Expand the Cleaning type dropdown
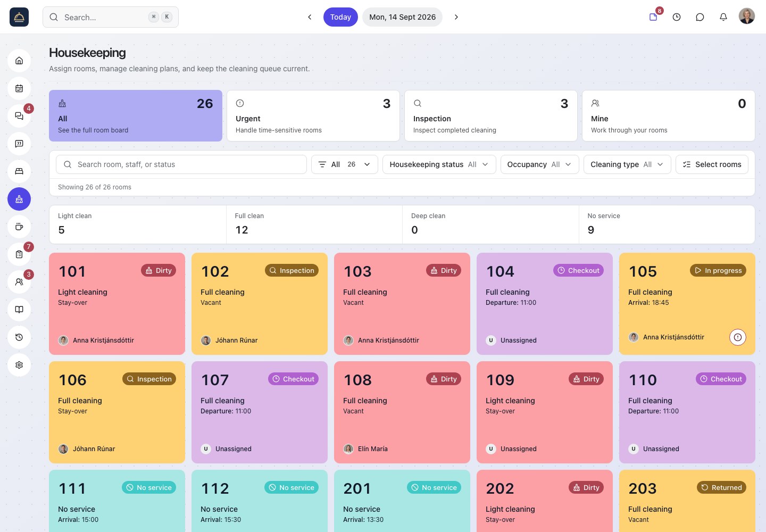Viewport: 766px width, 532px height. coord(628,164)
